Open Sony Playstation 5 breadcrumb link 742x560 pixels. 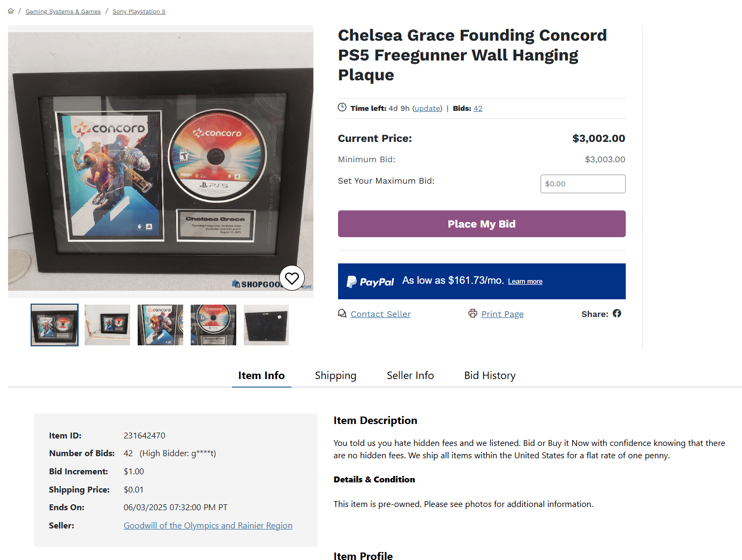click(x=139, y=11)
